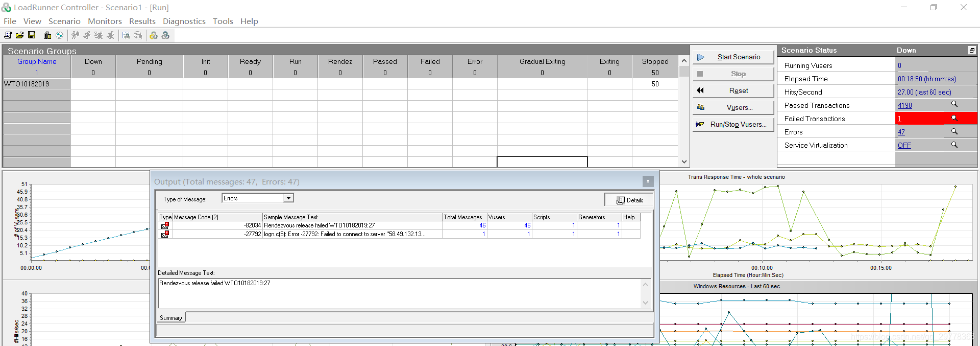Click the yellow linked-rings toolbar icon
This screenshot has width=980, height=346.
click(154, 35)
